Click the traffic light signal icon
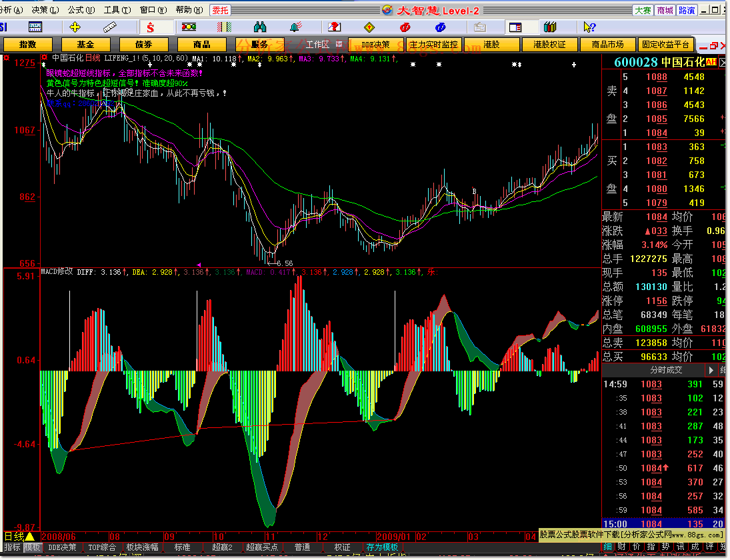 pyautogui.click(x=189, y=27)
